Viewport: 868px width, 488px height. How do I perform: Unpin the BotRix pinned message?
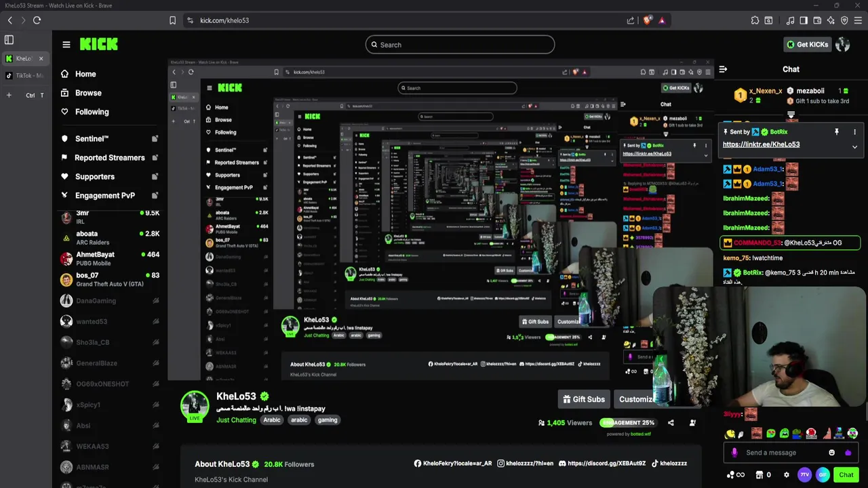[837, 132]
